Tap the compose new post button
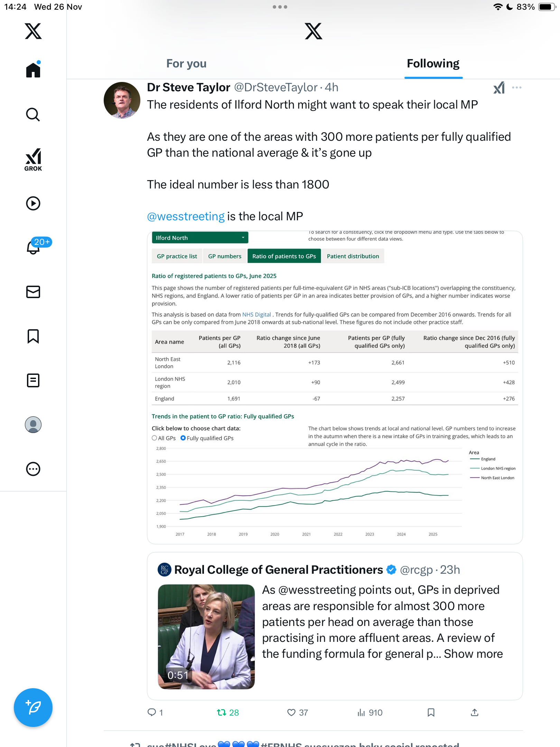Viewport: 560px width, 747px height. pyautogui.click(x=33, y=707)
